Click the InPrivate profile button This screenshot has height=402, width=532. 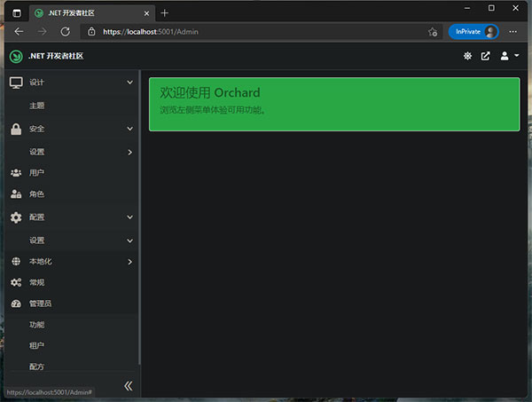(x=473, y=32)
